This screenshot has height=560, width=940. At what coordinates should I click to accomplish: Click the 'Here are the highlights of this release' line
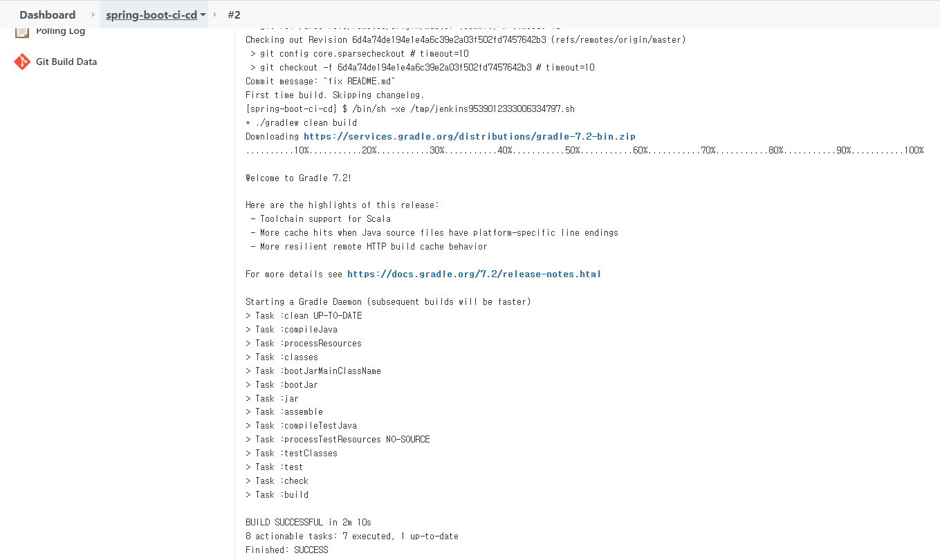[x=342, y=205]
